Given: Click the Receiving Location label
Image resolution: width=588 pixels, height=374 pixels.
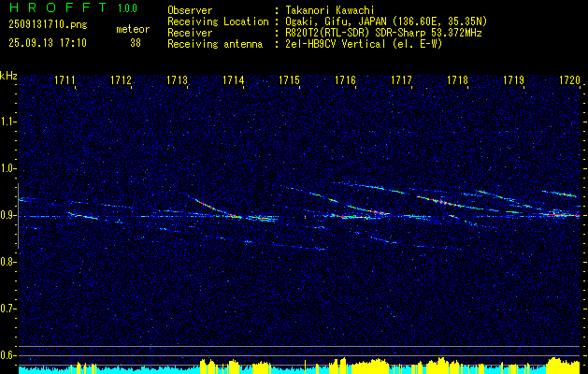Looking at the screenshot, I should pyautogui.click(x=218, y=22).
